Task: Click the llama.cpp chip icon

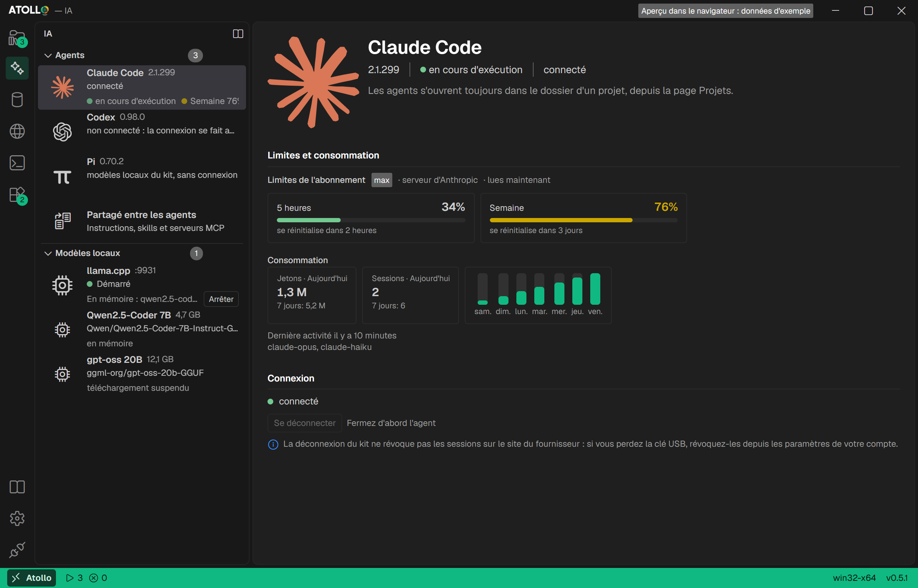Action: tap(62, 285)
